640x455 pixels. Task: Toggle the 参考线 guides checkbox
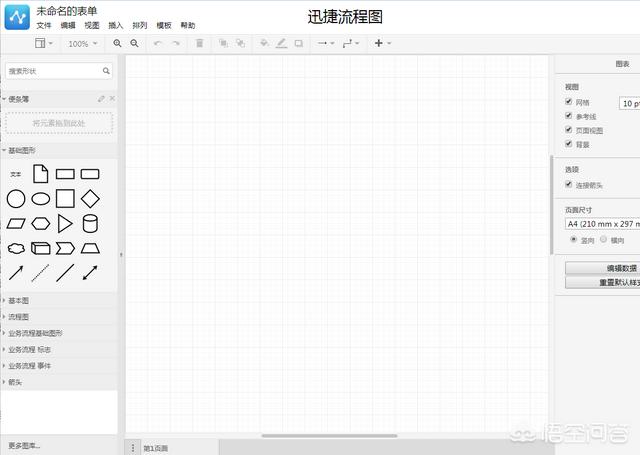569,116
